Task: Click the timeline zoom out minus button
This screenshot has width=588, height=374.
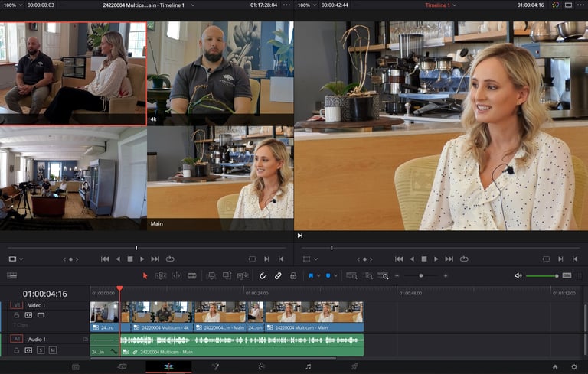Action: tap(397, 276)
